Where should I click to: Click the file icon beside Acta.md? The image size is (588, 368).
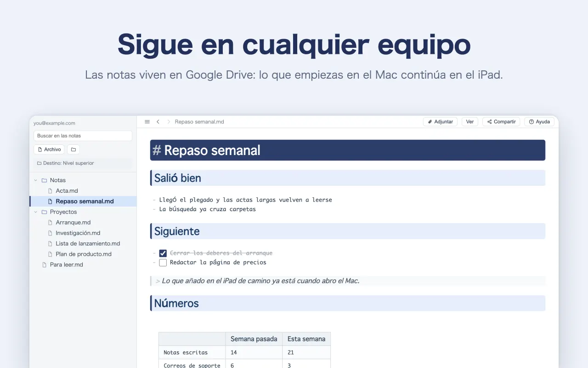tap(51, 191)
